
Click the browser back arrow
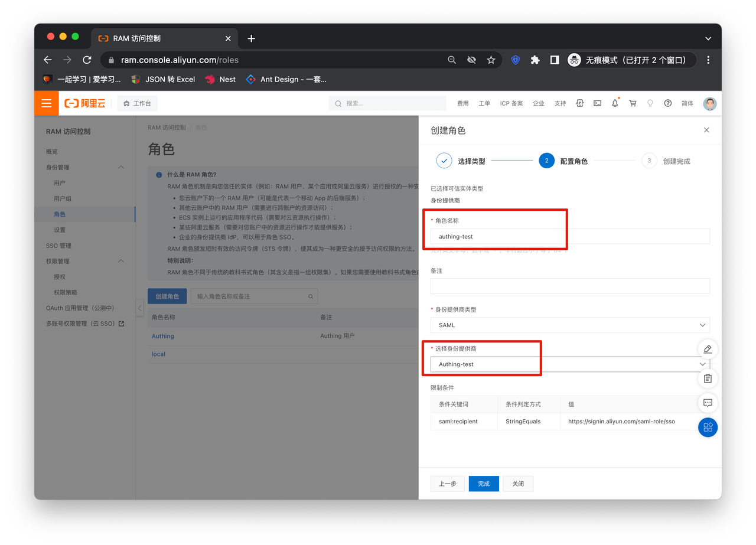click(x=48, y=60)
